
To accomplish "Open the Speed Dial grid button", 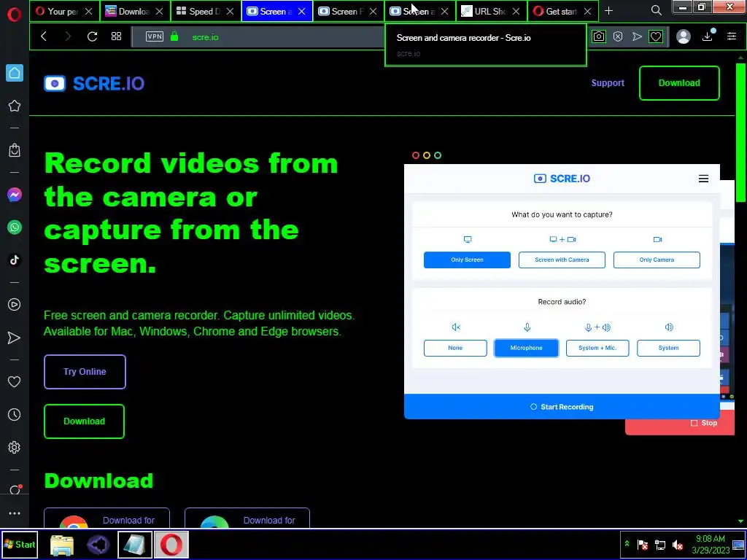I will (116, 36).
